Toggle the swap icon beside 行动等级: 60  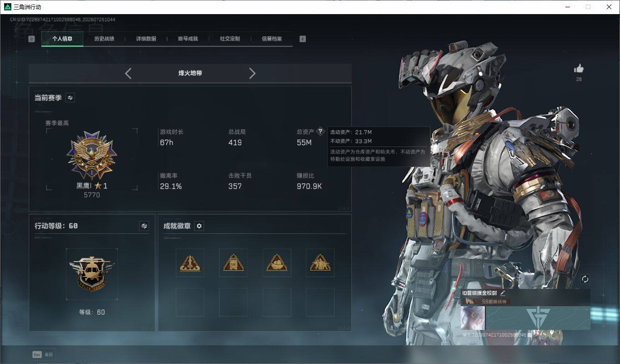click(x=144, y=226)
